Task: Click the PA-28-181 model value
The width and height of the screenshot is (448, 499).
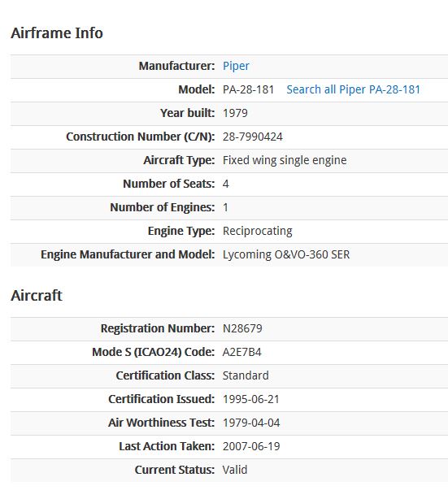Action: click(248, 89)
